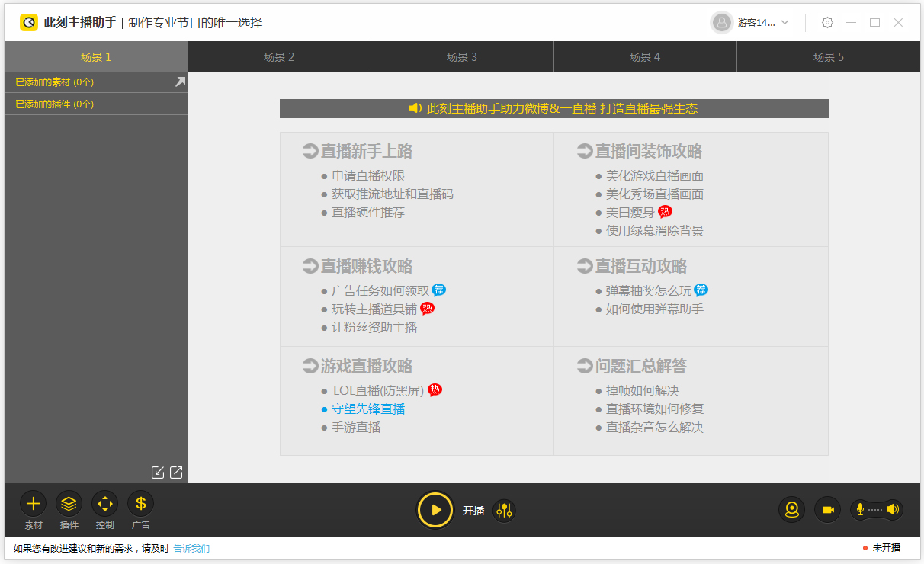Open application settings via gear icon
Image resolution: width=924 pixels, height=564 pixels.
826,23
